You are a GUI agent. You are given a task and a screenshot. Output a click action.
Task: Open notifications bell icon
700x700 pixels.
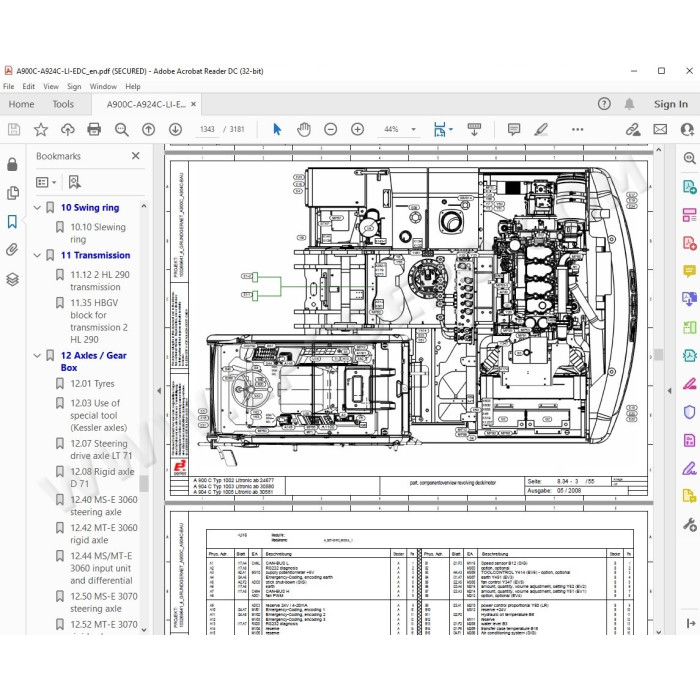629,104
